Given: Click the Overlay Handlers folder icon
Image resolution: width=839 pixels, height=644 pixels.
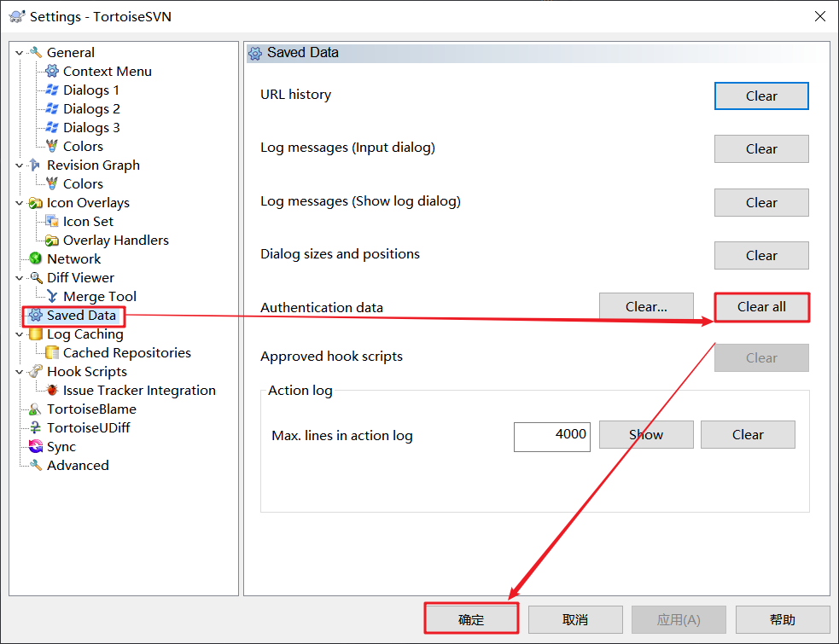Looking at the screenshot, I should pyautogui.click(x=52, y=241).
